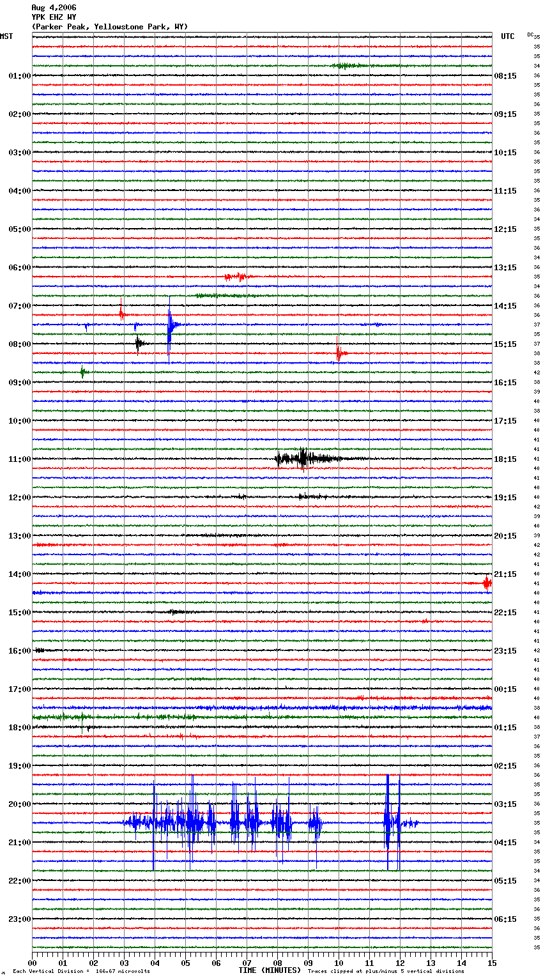Image resolution: width=543 pixels, height=980 pixels.
Task: Click the "DC" column header
Action: point(530,34)
